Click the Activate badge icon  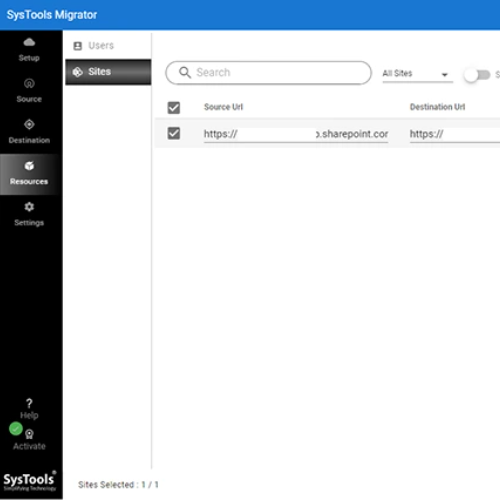29,434
